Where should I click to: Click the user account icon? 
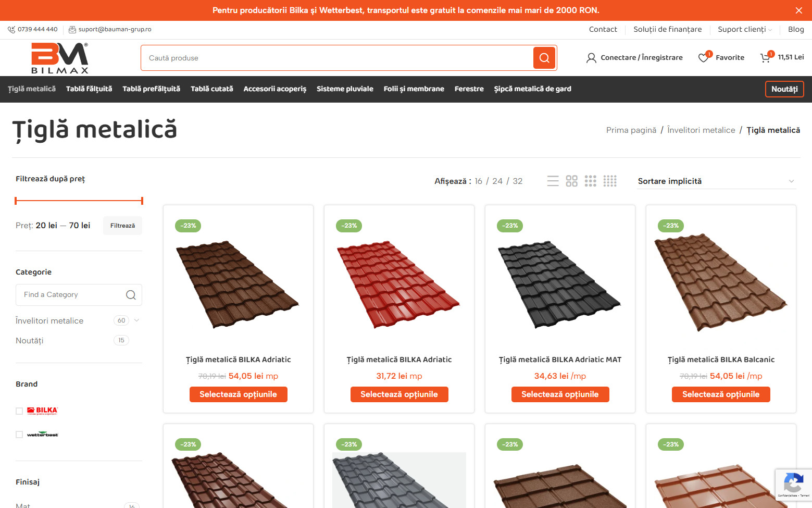click(591, 58)
